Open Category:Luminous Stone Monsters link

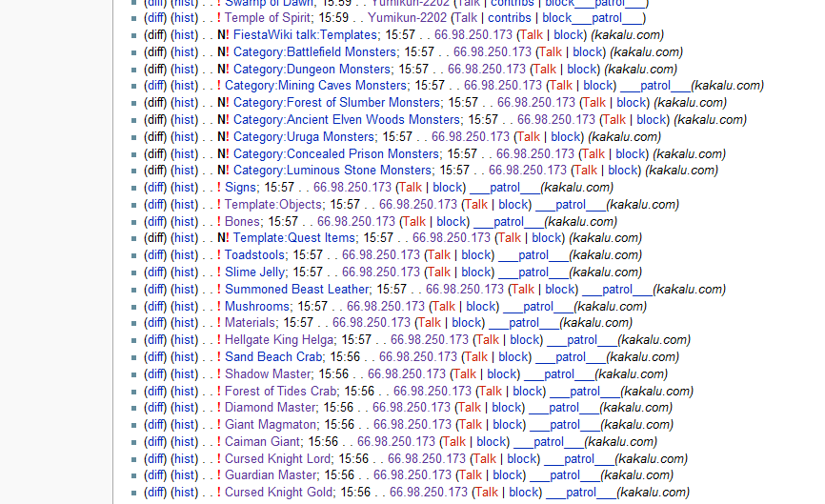(332, 171)
